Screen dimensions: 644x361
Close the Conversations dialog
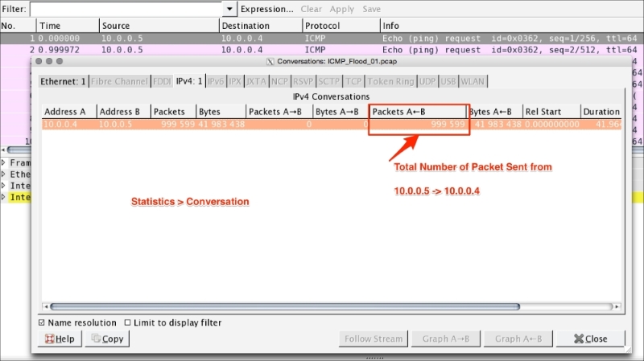point(591,338)
